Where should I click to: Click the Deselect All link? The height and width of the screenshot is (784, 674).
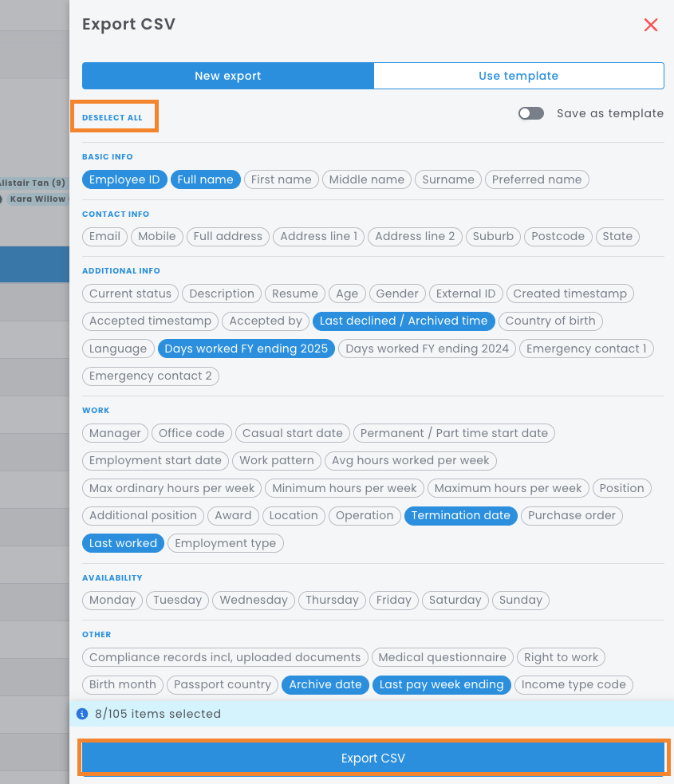(112, 117)
